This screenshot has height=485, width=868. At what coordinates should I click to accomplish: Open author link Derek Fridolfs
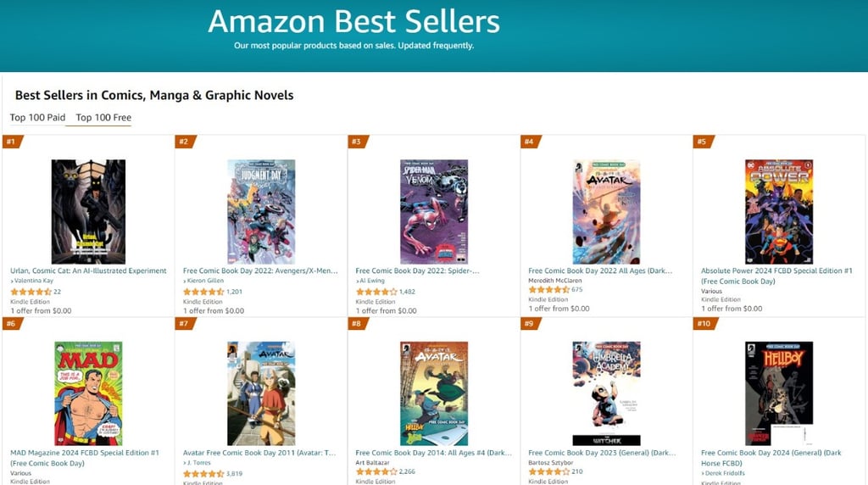click(724, 473)
